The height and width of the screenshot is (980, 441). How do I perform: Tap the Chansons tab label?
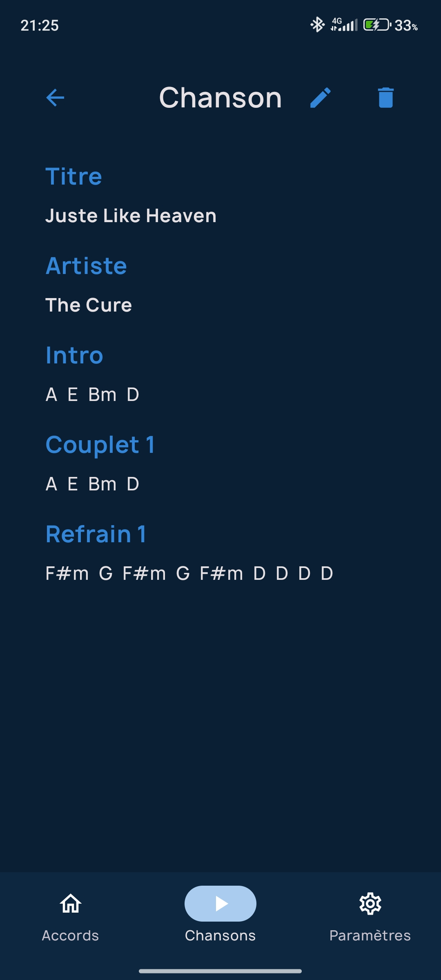tap(220, 935)
